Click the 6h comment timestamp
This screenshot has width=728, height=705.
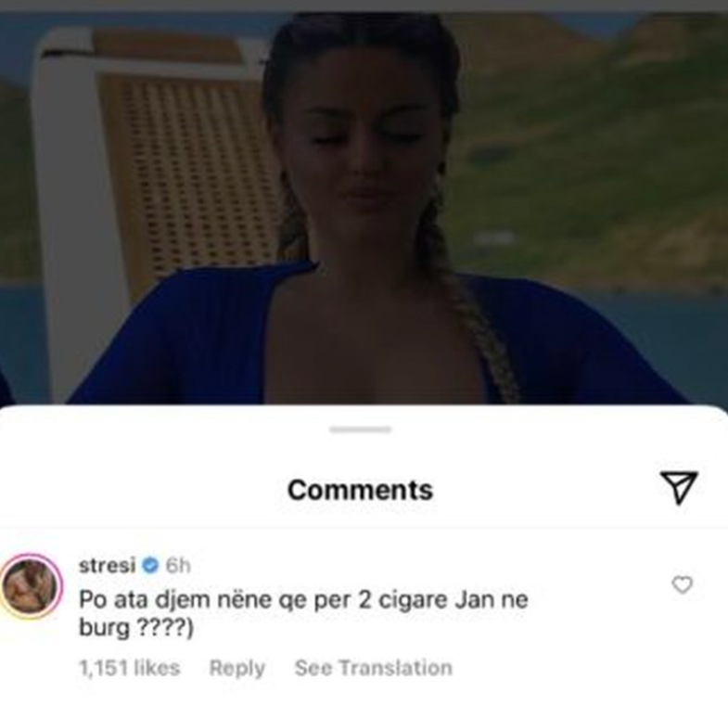(x=178, y=566)
